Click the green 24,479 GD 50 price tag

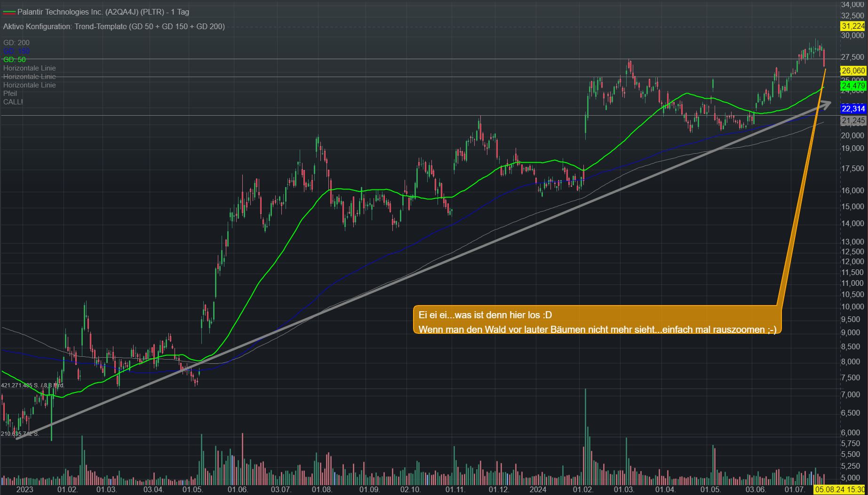pos(853,86)
